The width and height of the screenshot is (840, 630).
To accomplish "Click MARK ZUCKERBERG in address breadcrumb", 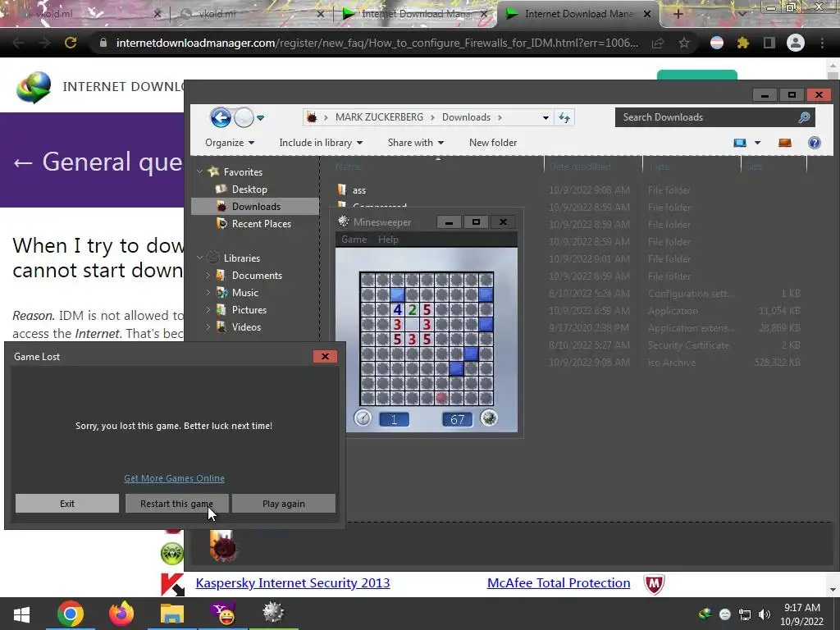I will (379, 117).
